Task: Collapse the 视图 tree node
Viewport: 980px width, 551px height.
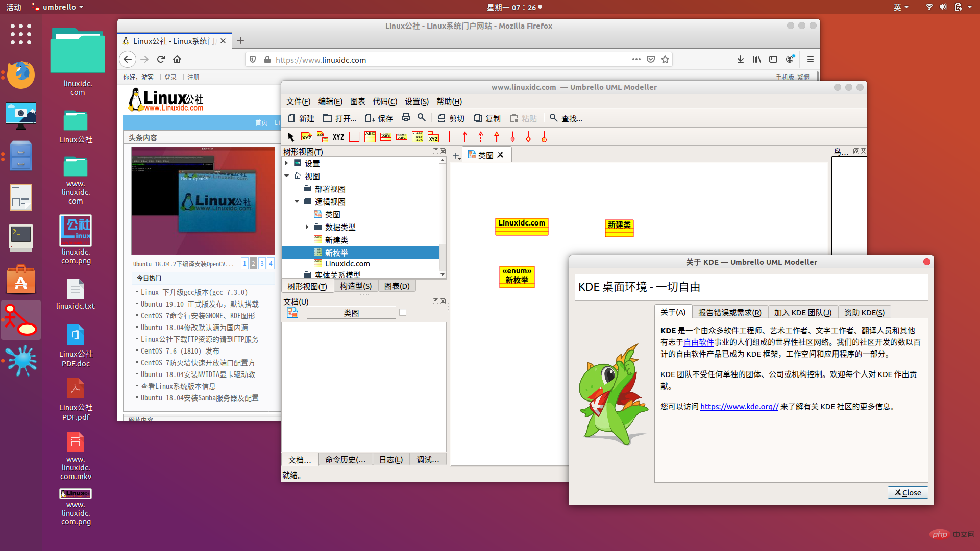Action: pos(287,176)
